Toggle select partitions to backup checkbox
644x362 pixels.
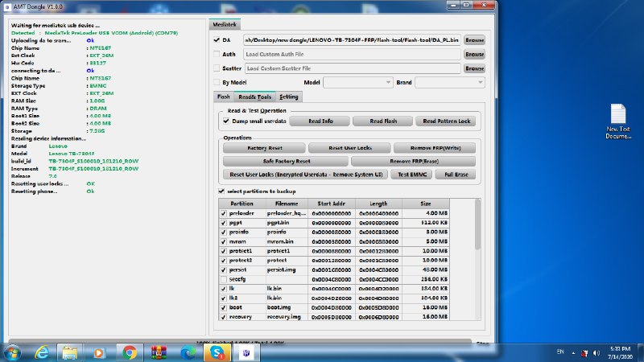[x=221, y=191]
